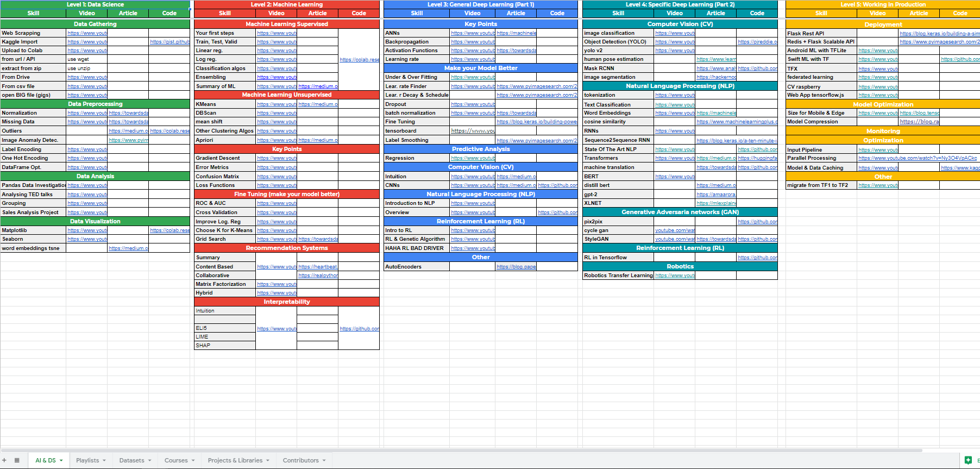The image size is (980, 469).
Task: Select the 'Choose K for K-Means' cell
Action: tap(225, 230)
